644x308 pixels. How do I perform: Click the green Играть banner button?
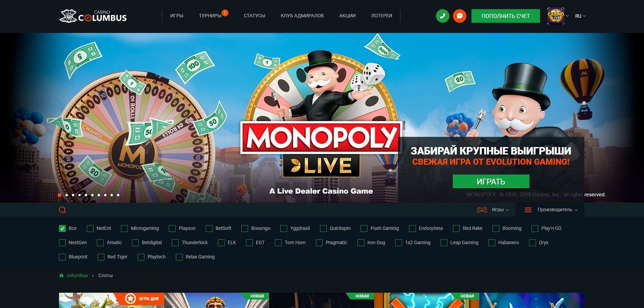pyautogui.click(x=491, y=181)
